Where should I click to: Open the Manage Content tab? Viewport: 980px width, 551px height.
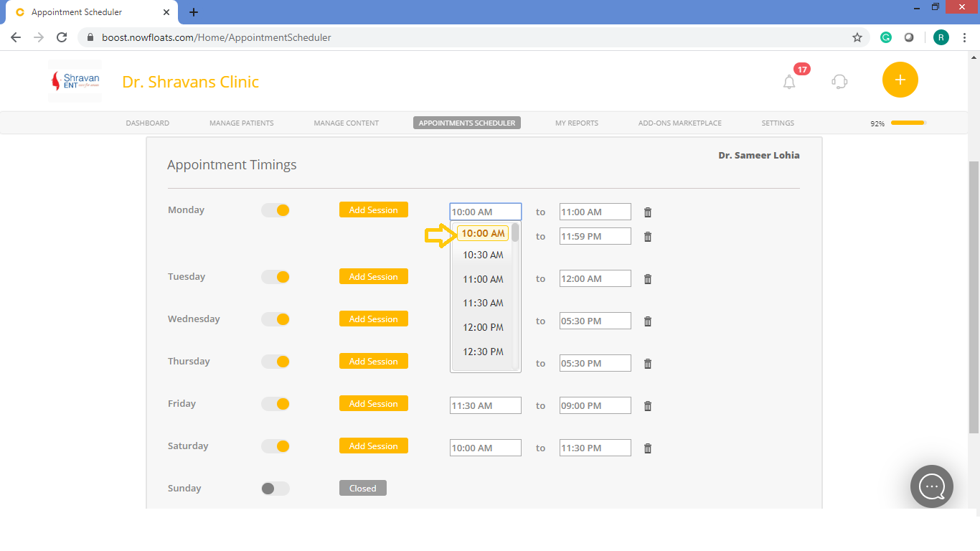(x=347, y=123)
